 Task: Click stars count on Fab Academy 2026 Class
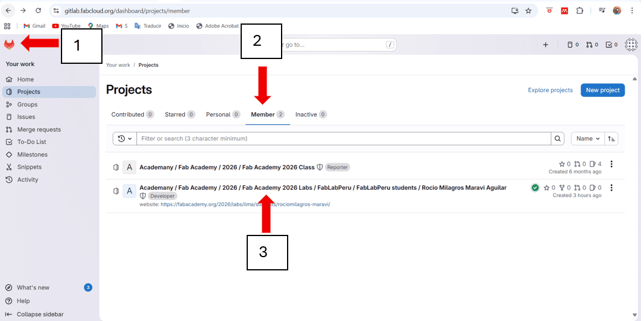[x=565, y=164]
